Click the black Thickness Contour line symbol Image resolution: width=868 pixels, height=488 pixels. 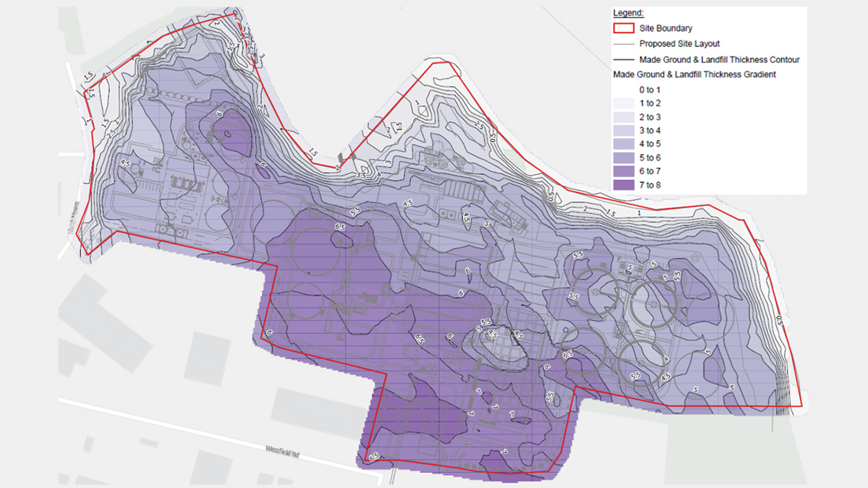click(x=622, y=59)
